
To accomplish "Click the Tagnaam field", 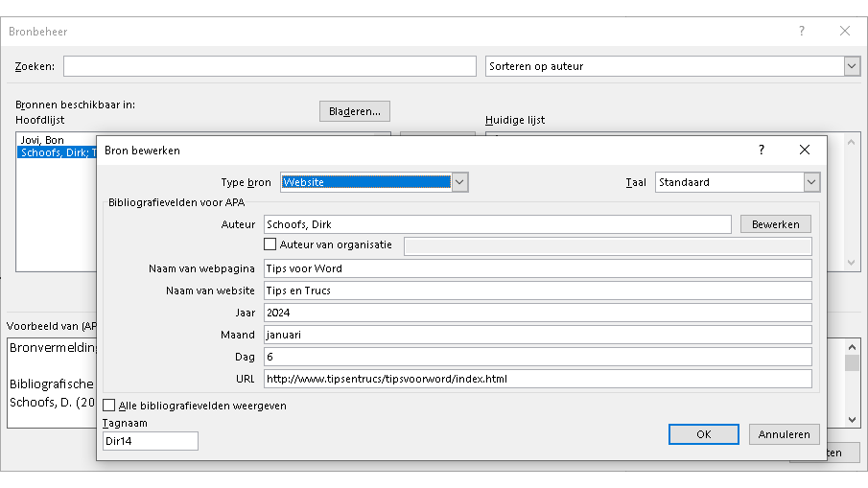I will click(x=150, y=441).
